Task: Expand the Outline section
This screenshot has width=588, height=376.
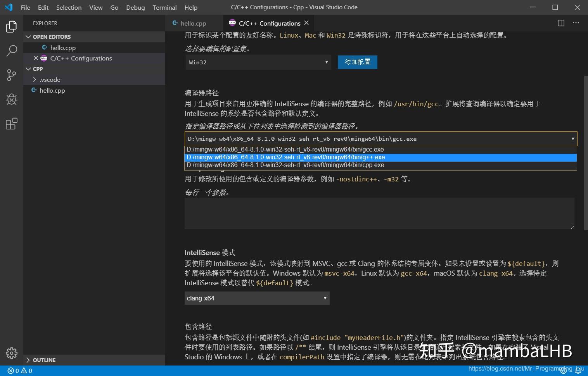Action: coord(94,360)
